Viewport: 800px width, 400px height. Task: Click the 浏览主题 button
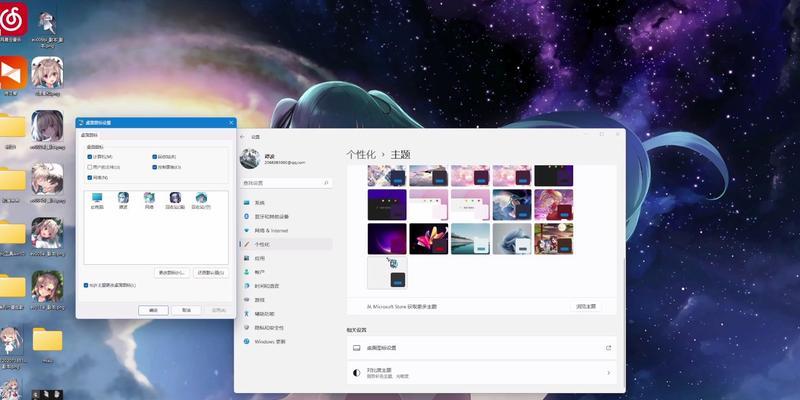pyautogui.click(x=586, y=307)
